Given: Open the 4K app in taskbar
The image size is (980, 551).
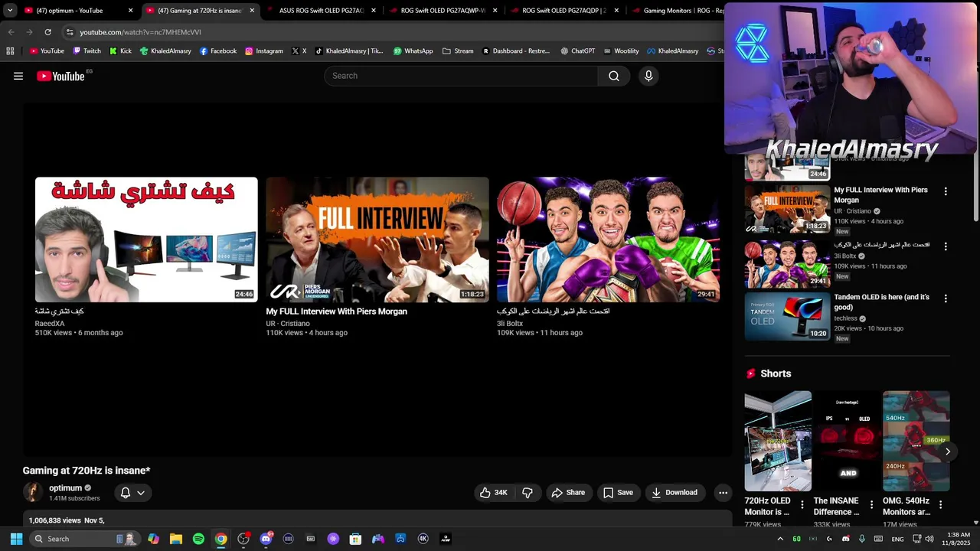Looking at the screenshot, I should click(423, 539).
